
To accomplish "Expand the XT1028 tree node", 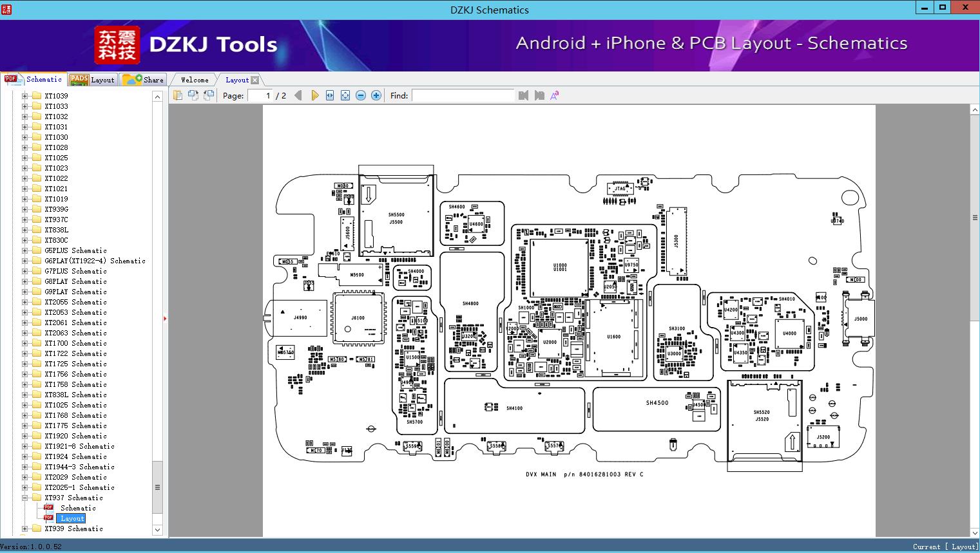I will click(25, 147).
